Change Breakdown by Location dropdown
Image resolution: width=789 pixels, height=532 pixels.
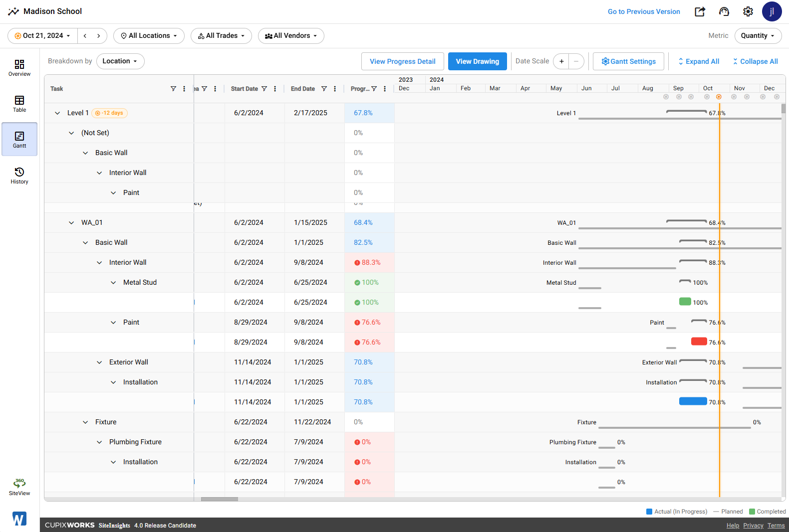(x=120, y=61)
